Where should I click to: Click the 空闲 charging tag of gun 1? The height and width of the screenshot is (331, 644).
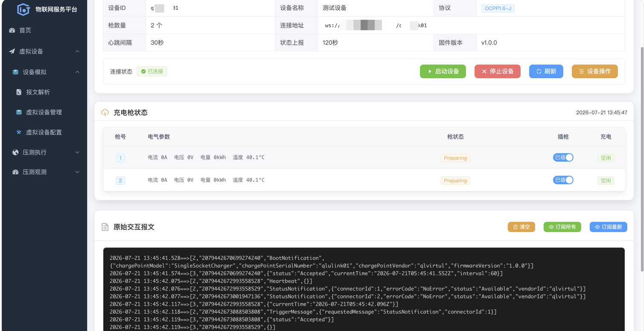pos(606,158)
